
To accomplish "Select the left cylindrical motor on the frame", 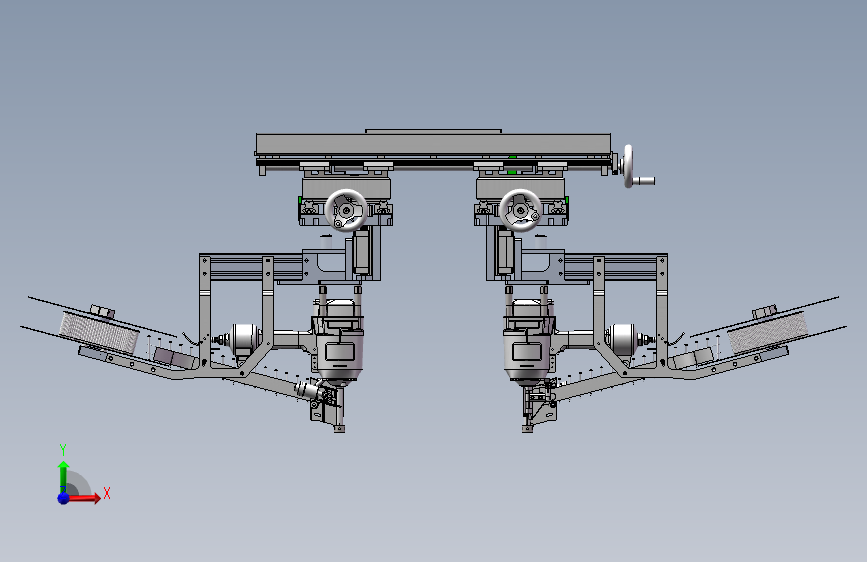I will point(244,339).
